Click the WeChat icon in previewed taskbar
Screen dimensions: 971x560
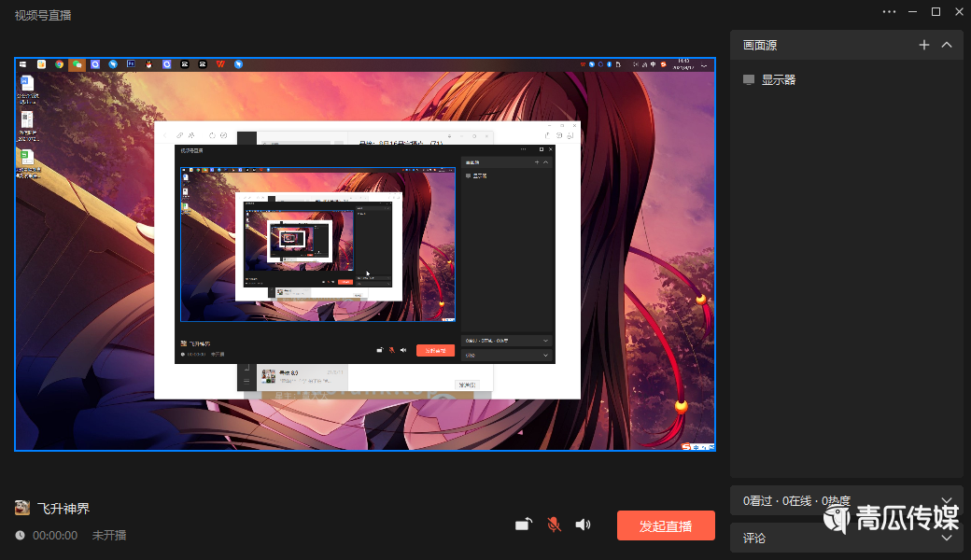77,64
